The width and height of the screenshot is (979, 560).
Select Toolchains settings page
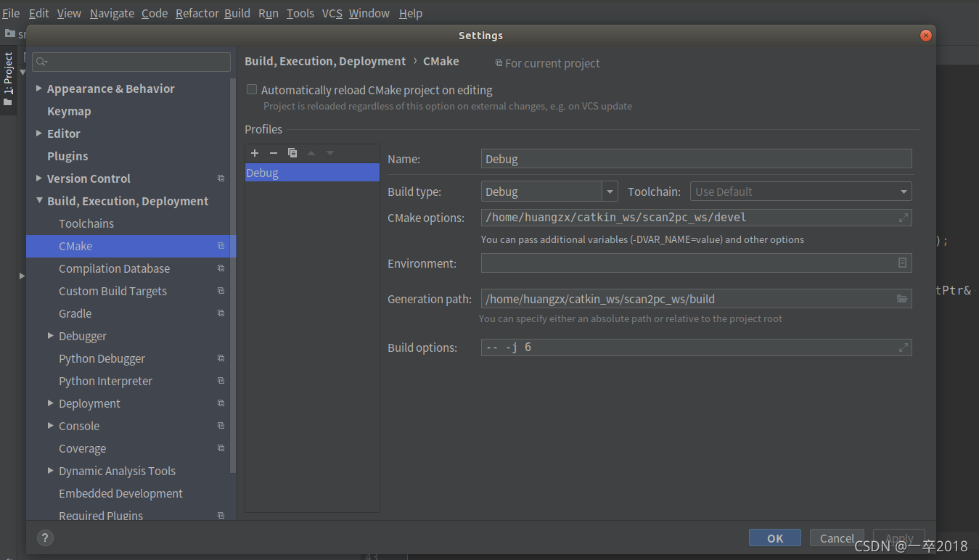pos(86,223)
